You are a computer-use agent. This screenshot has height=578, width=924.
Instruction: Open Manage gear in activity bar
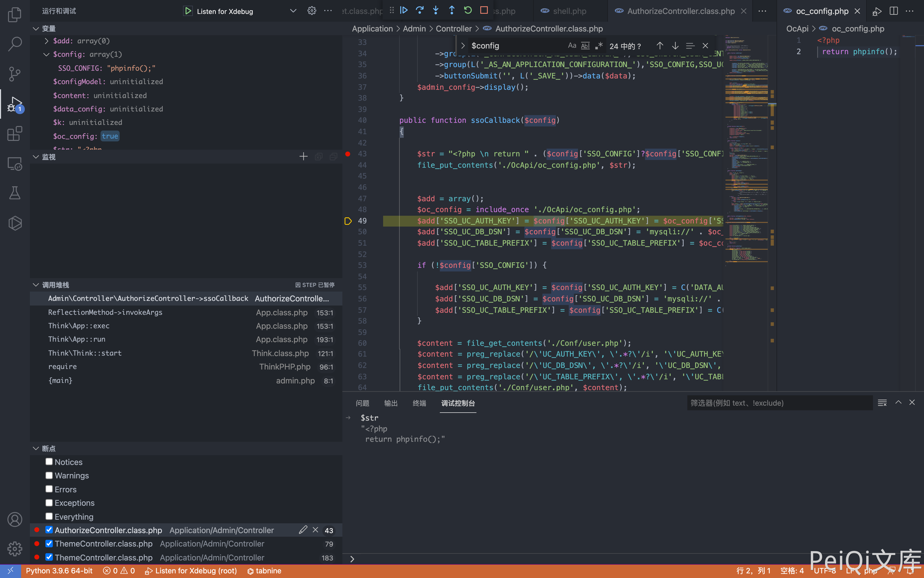tap(14, 549)
